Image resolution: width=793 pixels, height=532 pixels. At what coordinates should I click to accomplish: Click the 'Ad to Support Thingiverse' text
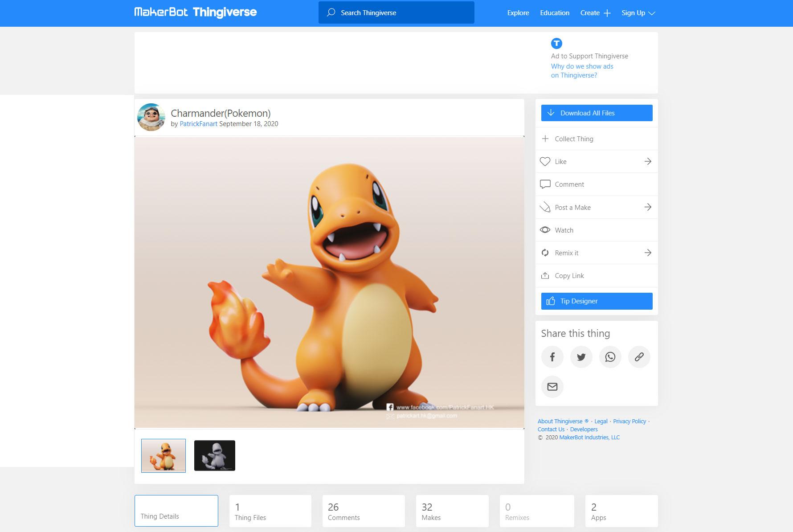(589, 56)
